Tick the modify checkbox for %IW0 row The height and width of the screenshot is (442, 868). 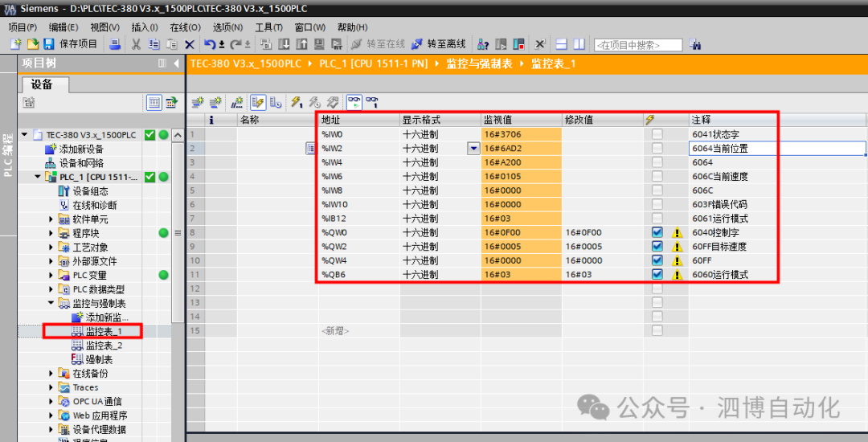click(657, 134)
